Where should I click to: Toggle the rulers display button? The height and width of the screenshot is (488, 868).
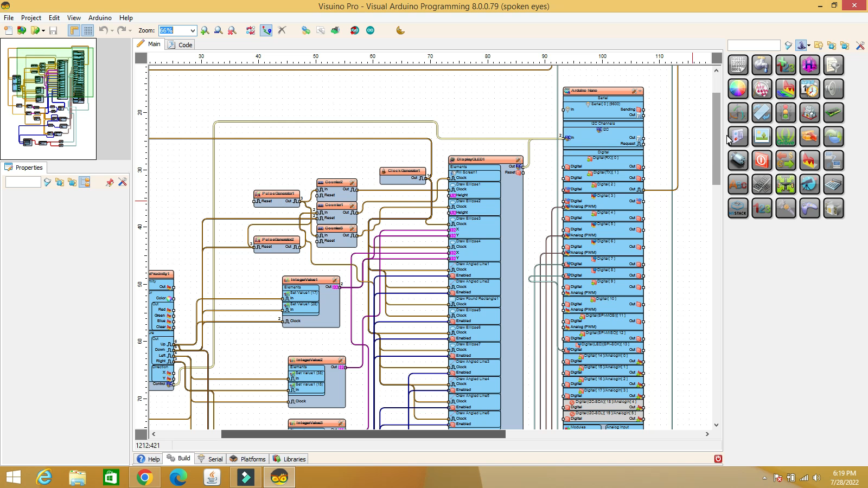(x=74, y=30)
